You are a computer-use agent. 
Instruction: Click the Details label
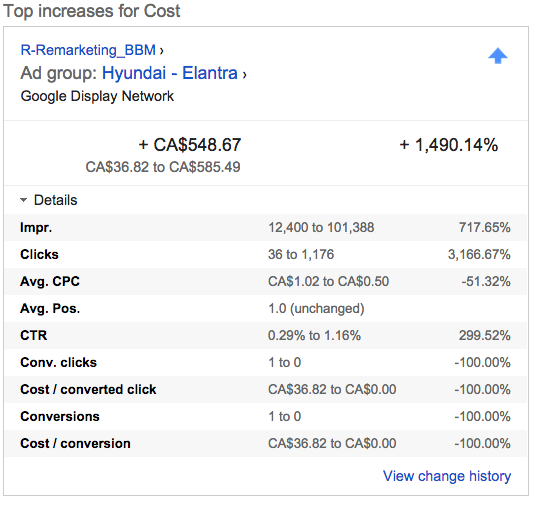[x=55, y=200]
